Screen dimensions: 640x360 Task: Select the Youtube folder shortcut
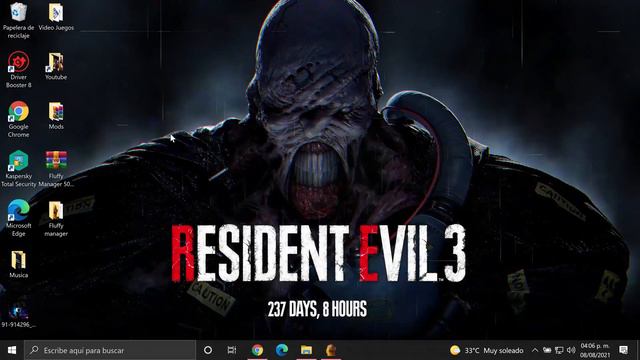tap(56, 66)
